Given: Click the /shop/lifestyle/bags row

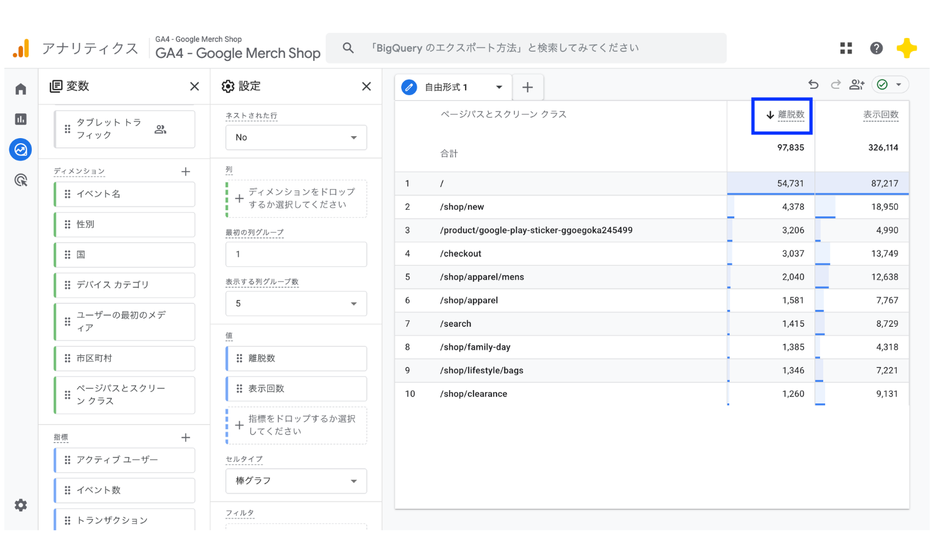Looking at the screenshot, I should point(652,370).
